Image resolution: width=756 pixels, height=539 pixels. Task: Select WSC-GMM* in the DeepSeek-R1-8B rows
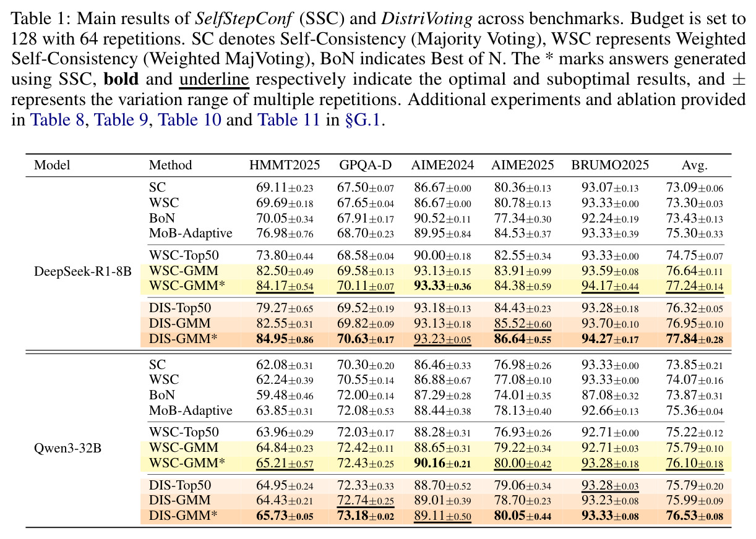tap(186, 287)
